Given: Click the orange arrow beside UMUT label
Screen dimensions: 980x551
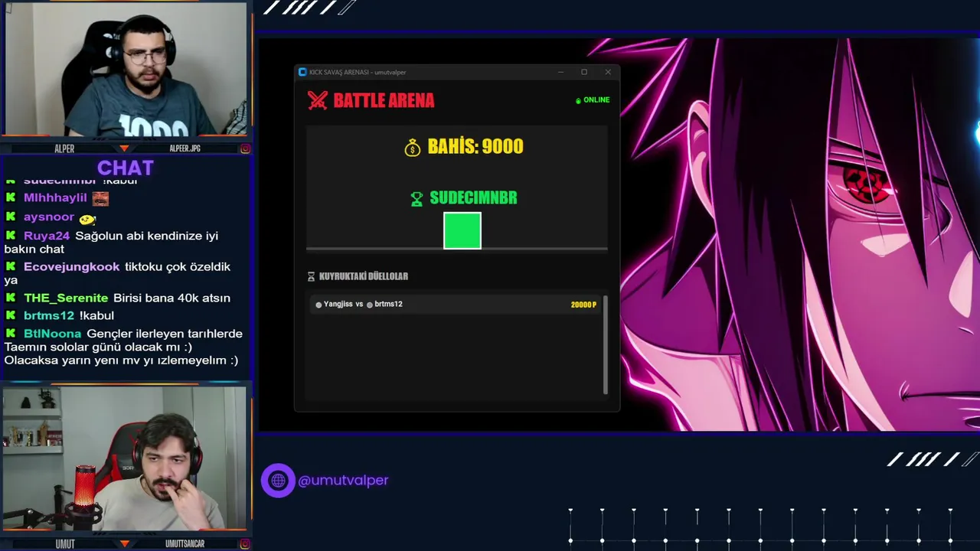Looking at the screenshot, I should (124, 544).
